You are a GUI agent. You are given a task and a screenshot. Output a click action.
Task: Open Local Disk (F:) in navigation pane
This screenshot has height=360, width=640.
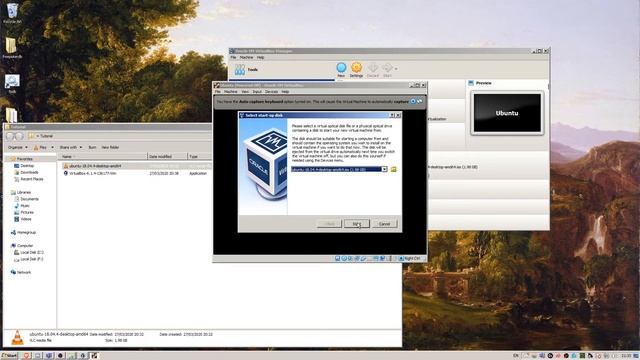click(31, 259)
